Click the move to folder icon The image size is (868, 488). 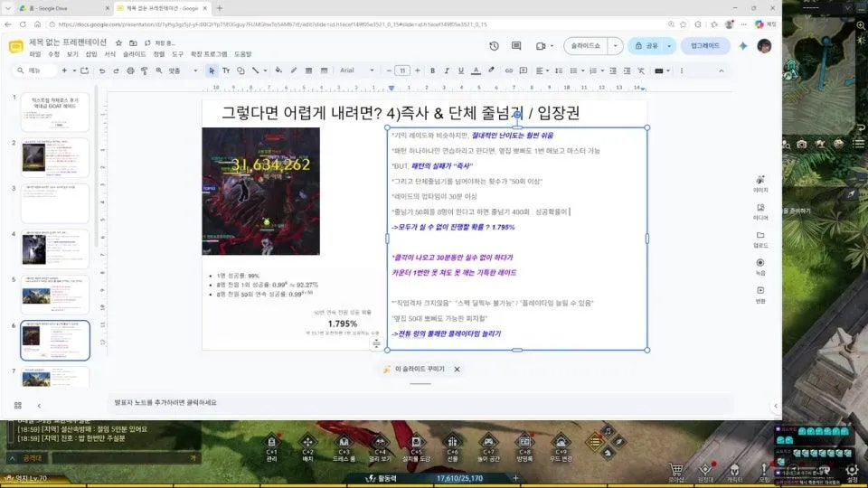point(133,42)
